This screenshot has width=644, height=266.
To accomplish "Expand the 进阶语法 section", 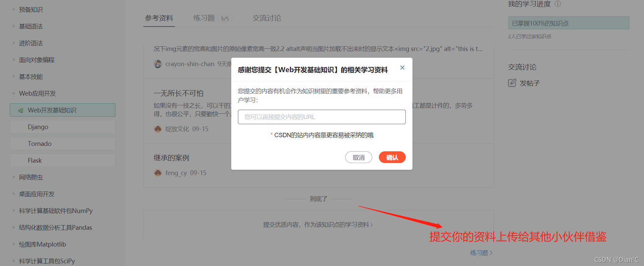I will tap(14, 43).
